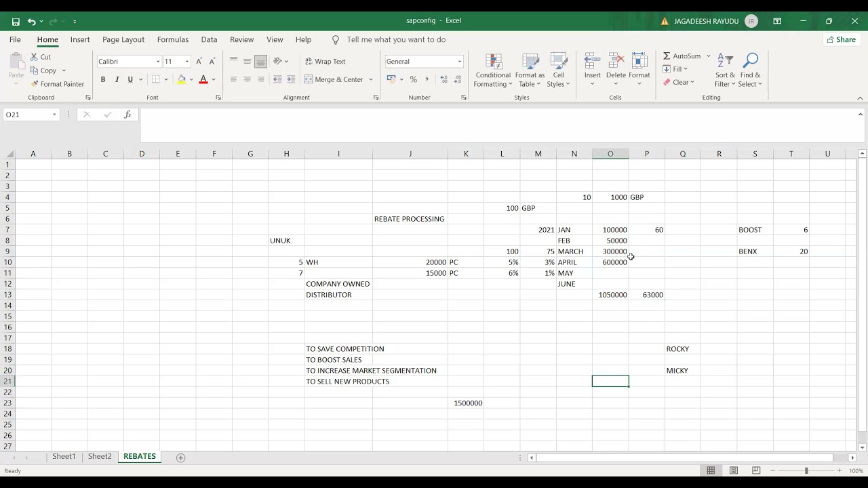Click the Save icon in the title bar

(x=16, y=22)
